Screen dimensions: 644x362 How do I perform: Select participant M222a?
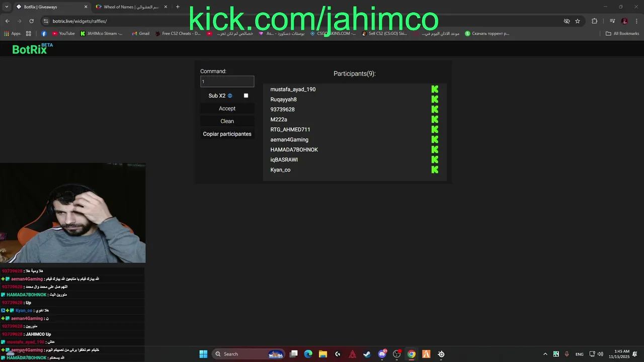[279, 120]
